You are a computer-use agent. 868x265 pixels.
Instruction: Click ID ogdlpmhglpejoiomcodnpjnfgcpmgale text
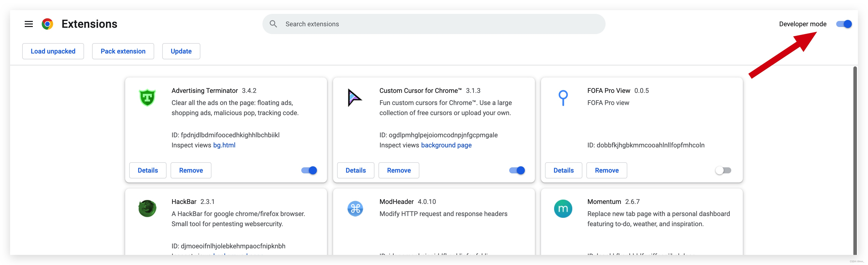pyautogui.click(x=438, y=135)
